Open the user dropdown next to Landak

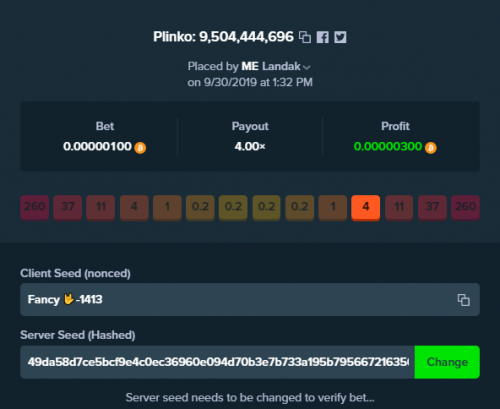(307, 67)
